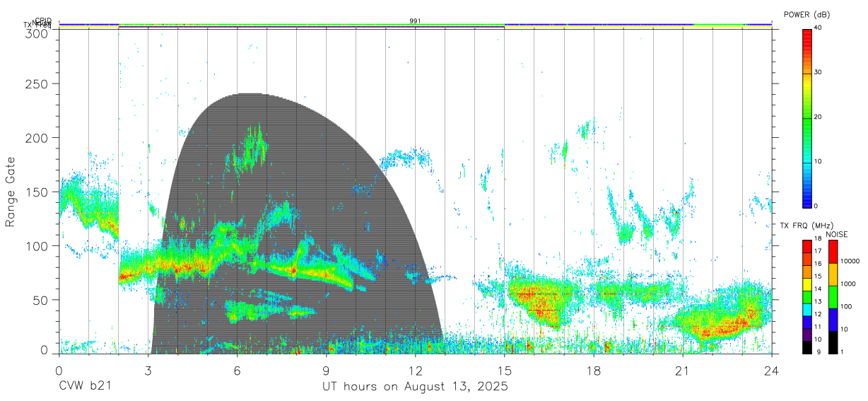Click the 50 tick on Range Gate axis

pos(40,300)
